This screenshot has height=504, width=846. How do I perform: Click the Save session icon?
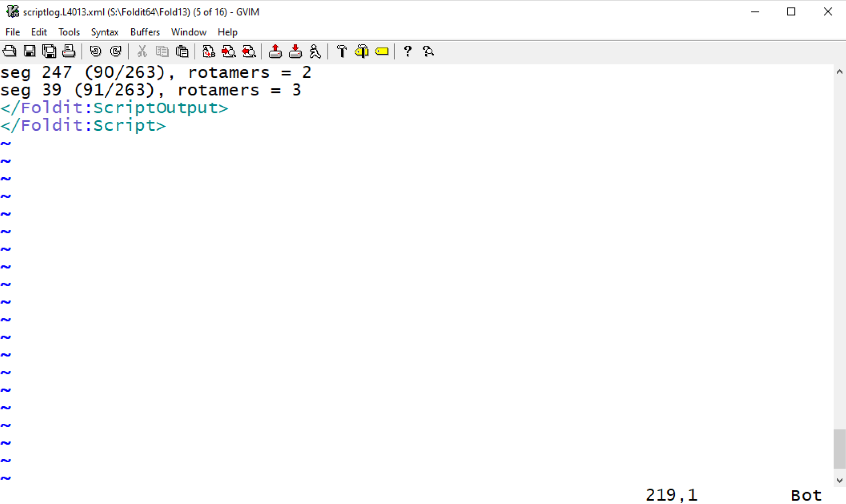(x=295, y=51)
